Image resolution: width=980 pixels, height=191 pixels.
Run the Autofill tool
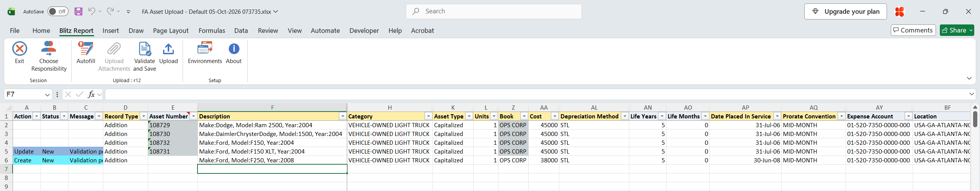pos(86,53)
